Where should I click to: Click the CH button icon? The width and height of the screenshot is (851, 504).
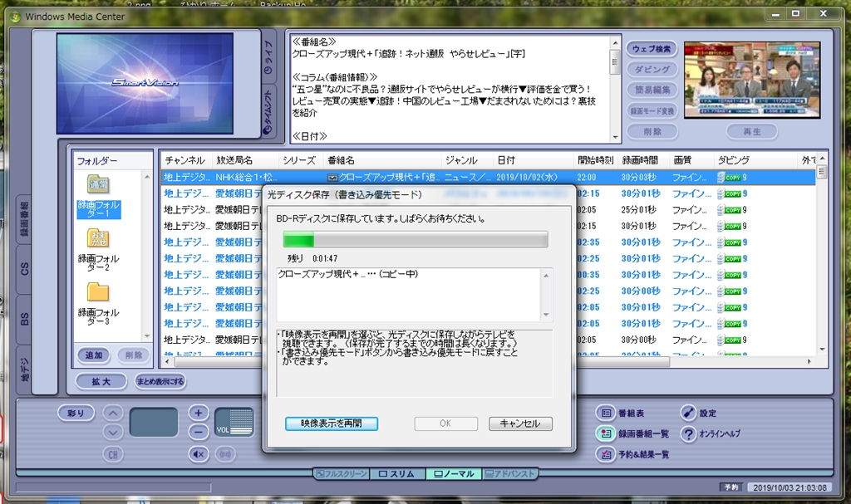113,455
